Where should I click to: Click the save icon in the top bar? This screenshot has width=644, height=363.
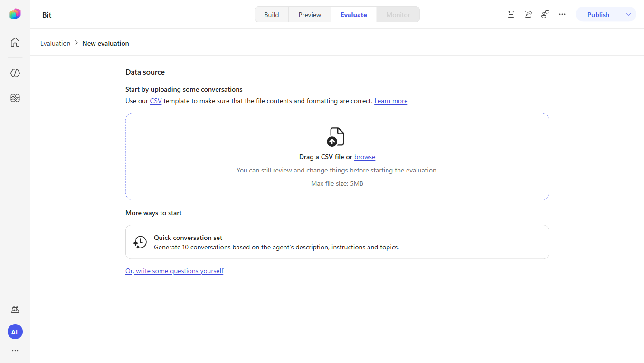pos(511,14)
